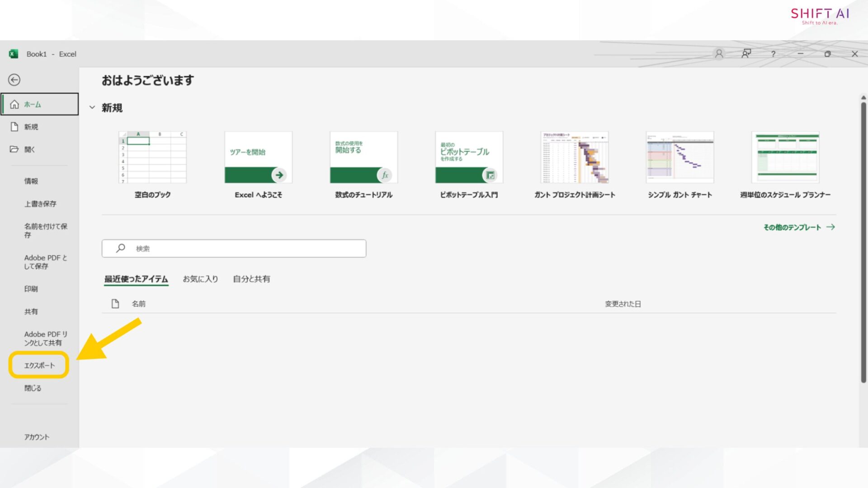
Task: Open the エクスポート menu item
Action: pyautogui.click(x=39, y=365)
